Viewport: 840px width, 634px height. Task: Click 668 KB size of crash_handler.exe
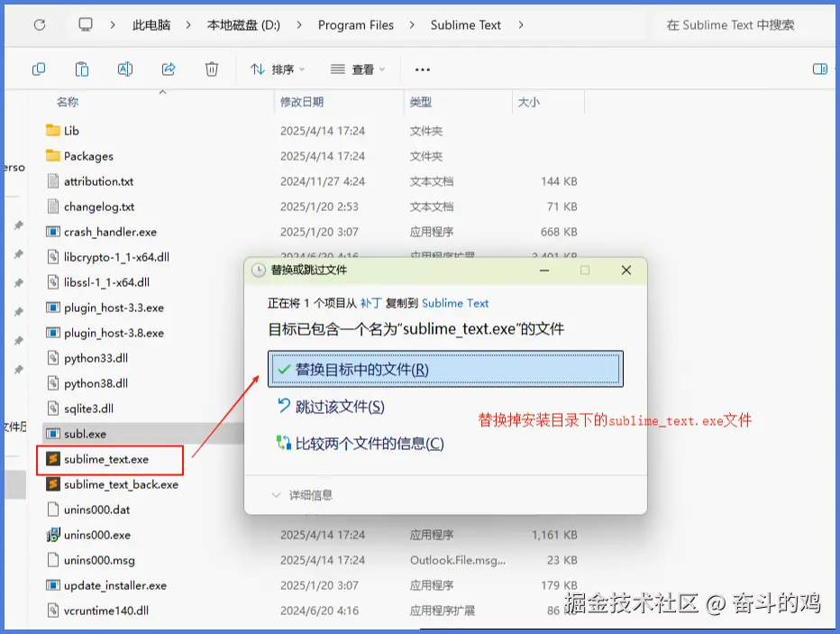(559, 232)
